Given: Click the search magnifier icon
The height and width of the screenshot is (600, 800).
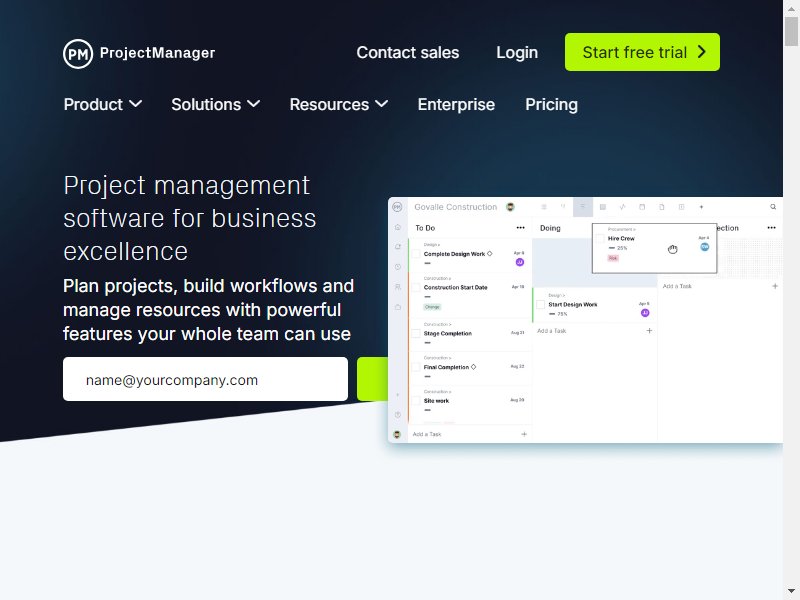Looking at the screenshot, I should click(x=773, y=207).
